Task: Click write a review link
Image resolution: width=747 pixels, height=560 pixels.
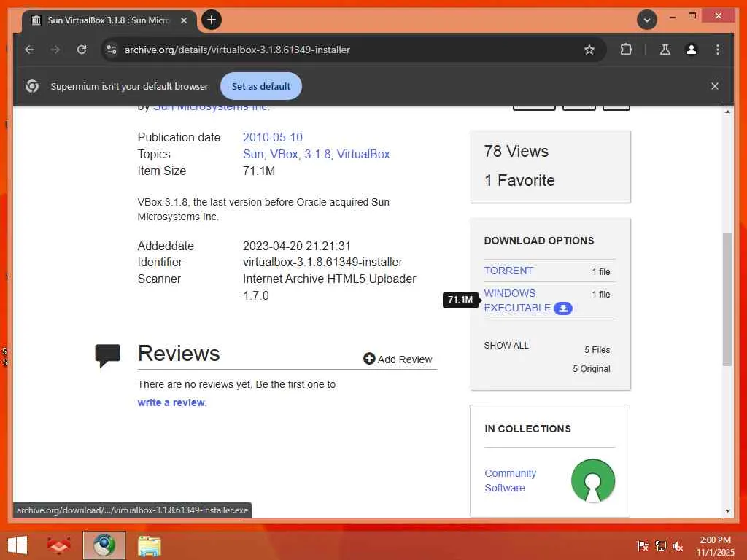Action: (x=171, y=402)
